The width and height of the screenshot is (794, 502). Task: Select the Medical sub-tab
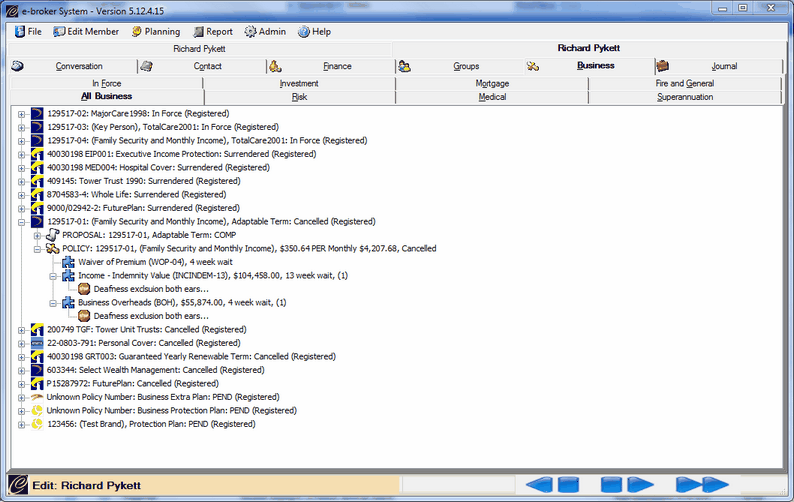492,97
